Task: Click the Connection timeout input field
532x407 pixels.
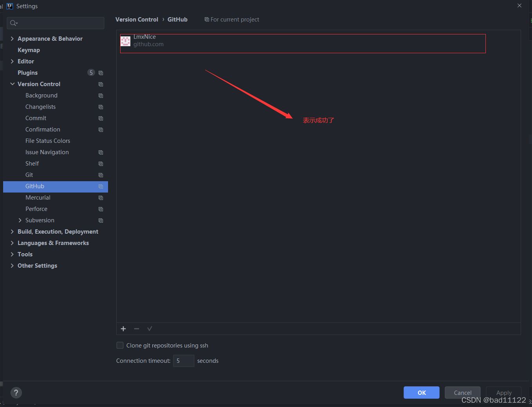Action: point(184,361)
